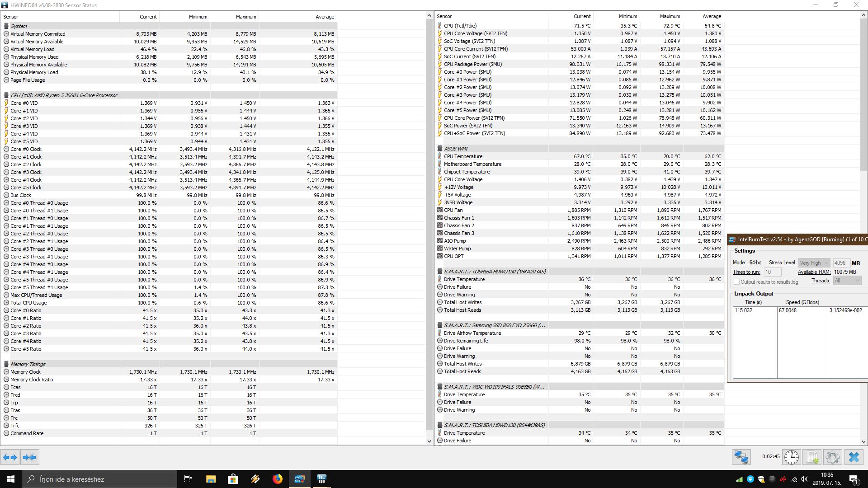Select the AIO Pump fan row
This screenshot has width=868, height=488.
coord(580,241)
